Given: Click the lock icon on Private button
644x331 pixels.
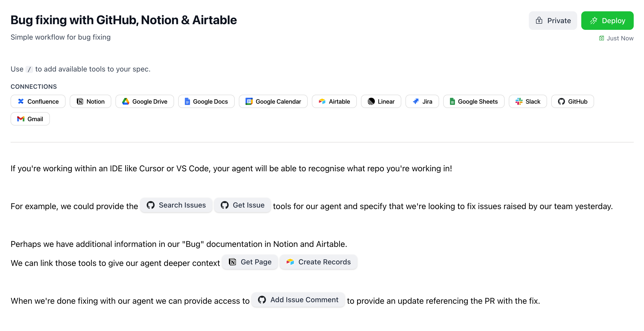Looking at the screenshot, I should click(x=539, y=21).
